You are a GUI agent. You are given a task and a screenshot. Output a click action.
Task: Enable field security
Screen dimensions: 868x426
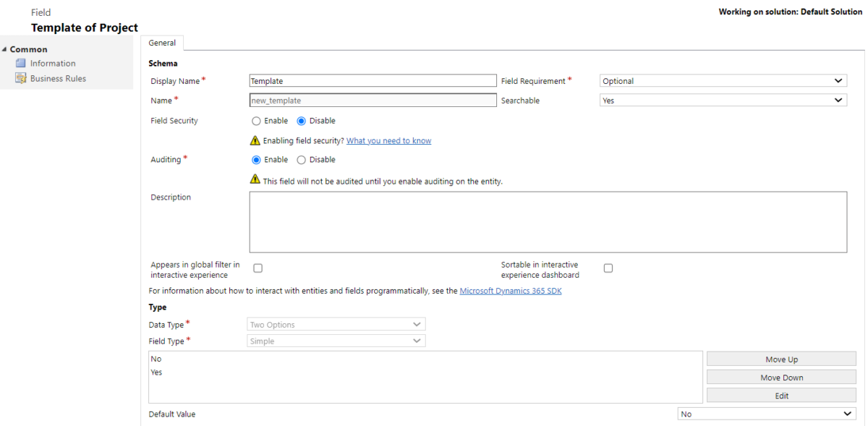[256, 121]
